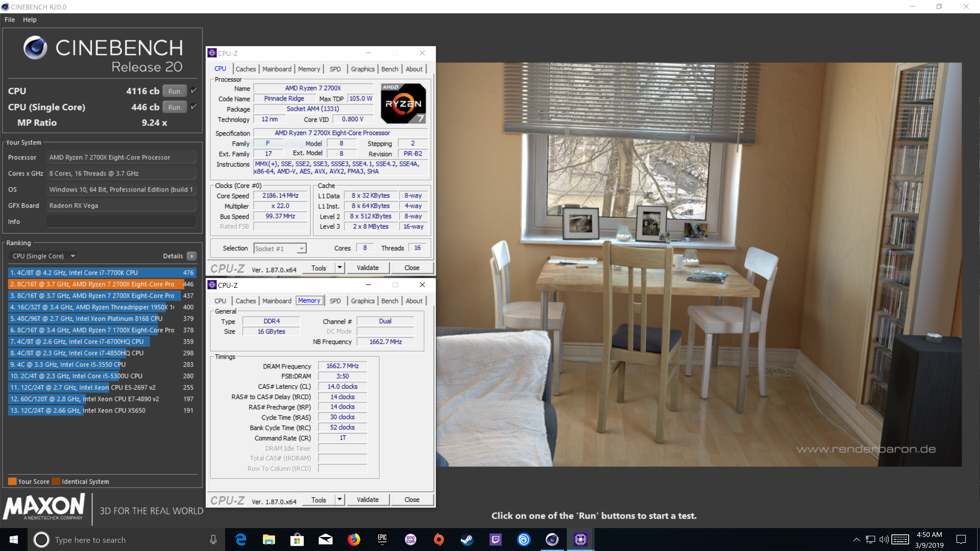Run the CPU (Single Core) test

click(174, 107)
